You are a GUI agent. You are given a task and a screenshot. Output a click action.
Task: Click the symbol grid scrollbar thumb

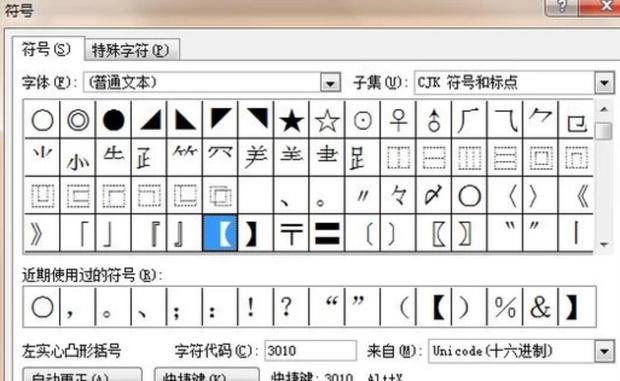pyautogui.click(x=604, y=132)
